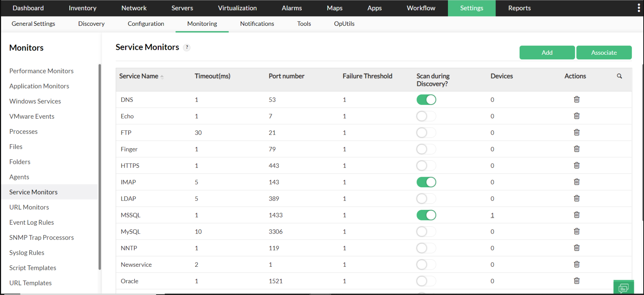This screenshot has width=644, height=295.
Task: Sort by Service Name column arrow
Action: click(162, 76)
